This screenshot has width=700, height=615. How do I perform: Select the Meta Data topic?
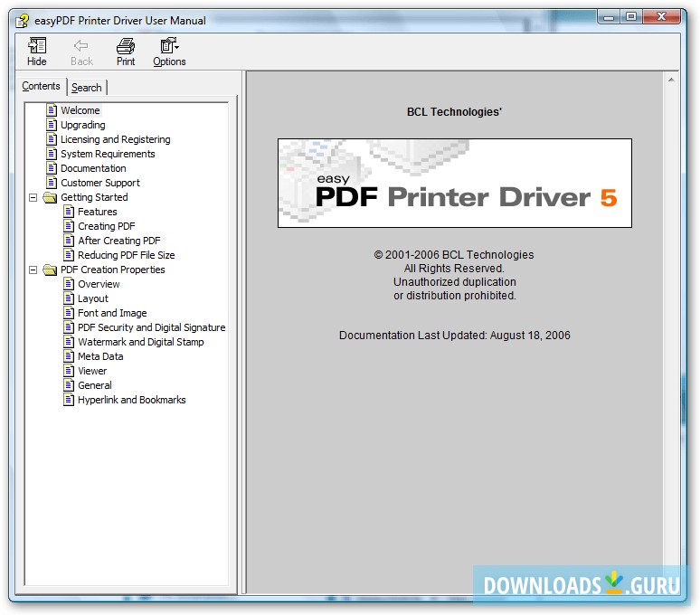coord(100,356)
